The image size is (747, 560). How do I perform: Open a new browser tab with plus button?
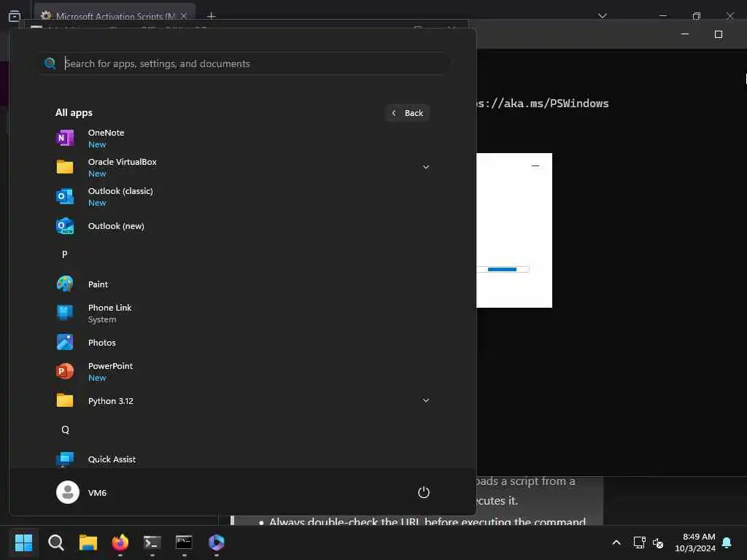coord(212,16)
